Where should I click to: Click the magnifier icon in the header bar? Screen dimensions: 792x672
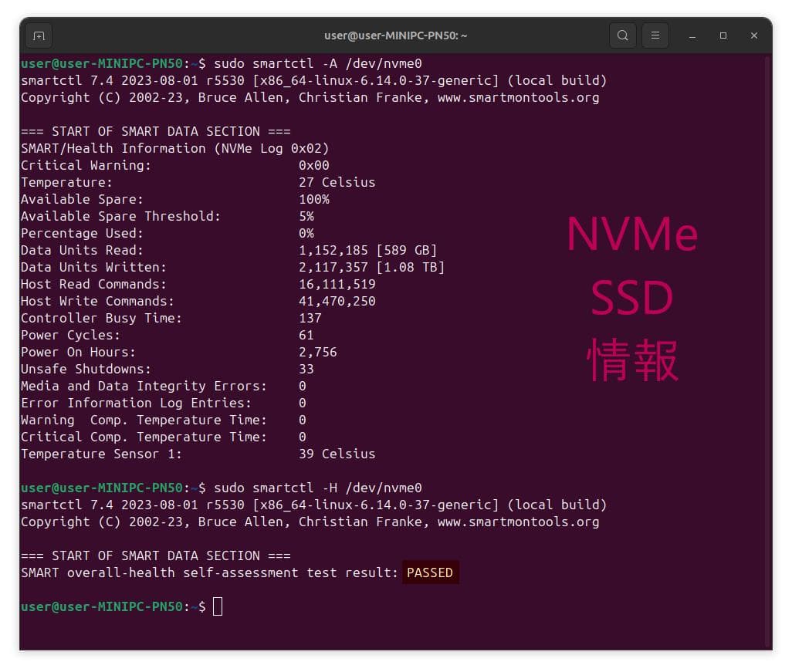(622, 35)
